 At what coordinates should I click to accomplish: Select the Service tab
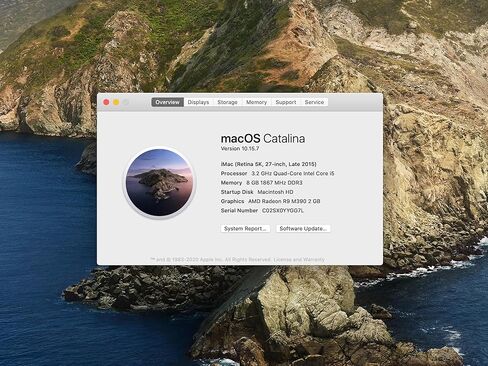[x=314, y=102]
